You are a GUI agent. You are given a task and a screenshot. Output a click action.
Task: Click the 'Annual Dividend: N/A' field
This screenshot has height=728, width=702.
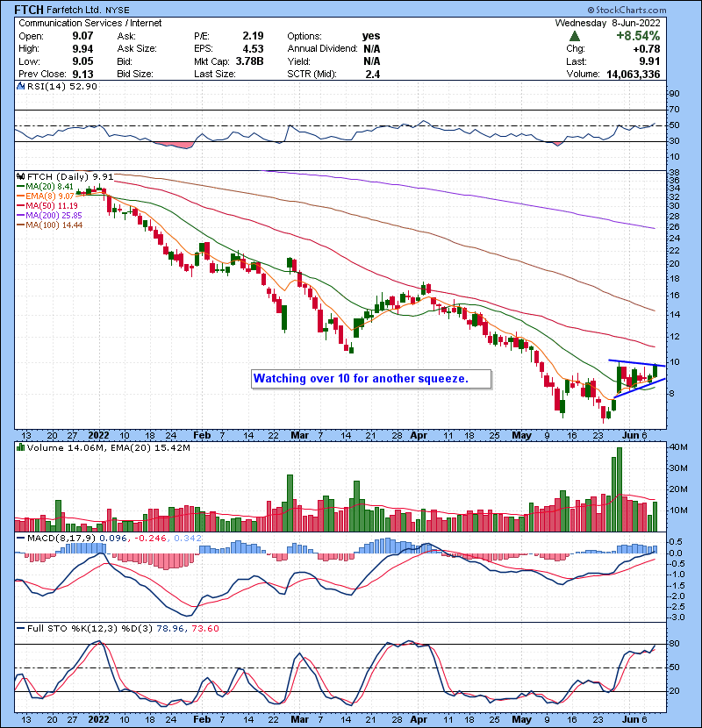coord(333,49)
